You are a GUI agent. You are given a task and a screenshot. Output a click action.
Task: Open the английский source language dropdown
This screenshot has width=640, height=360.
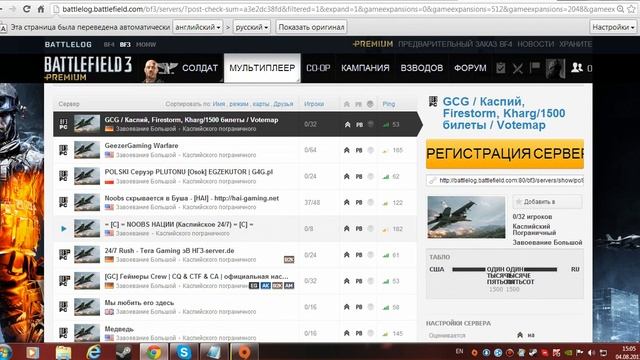(198, 27)
